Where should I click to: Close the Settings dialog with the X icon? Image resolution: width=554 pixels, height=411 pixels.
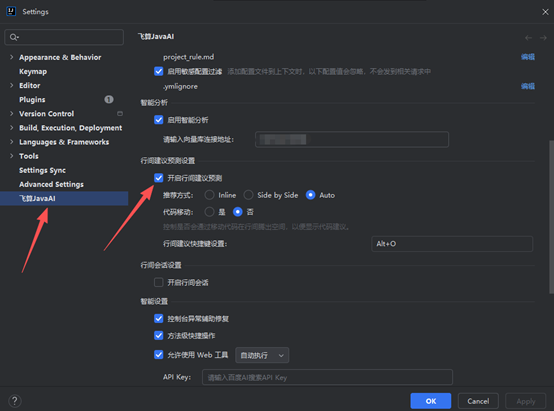tap(545, 12)
